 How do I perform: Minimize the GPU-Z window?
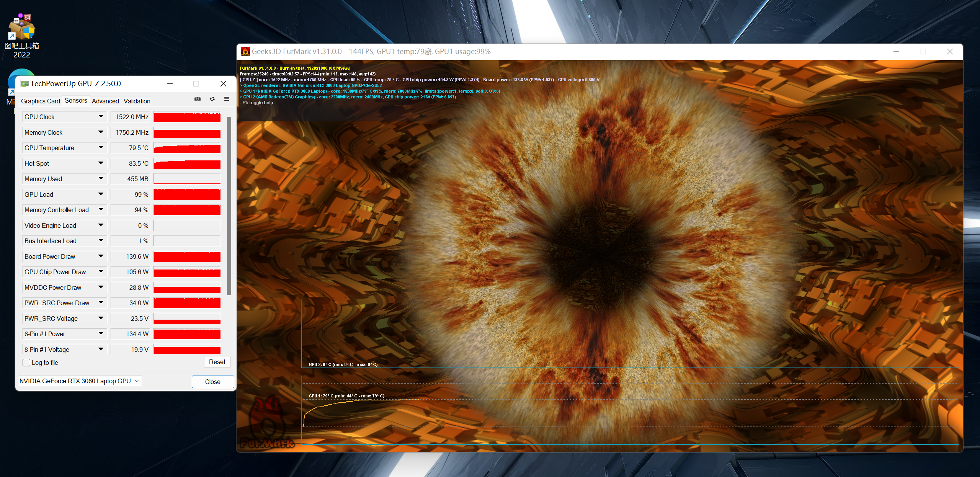(170, 83)
